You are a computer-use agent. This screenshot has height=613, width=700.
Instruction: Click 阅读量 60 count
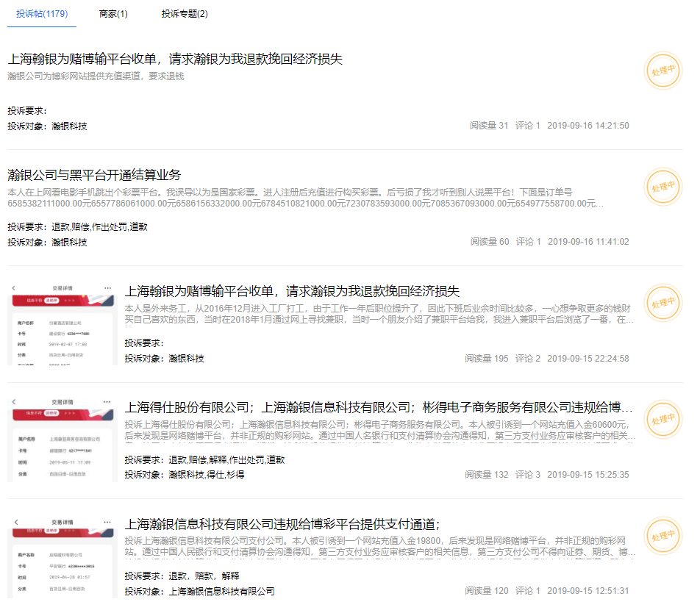coord(490,242)
